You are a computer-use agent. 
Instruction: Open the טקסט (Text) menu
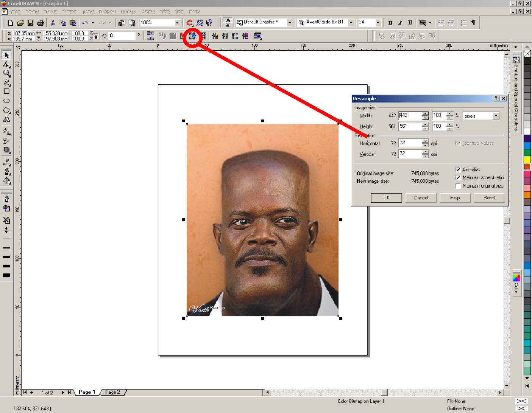tap(148, 12)
